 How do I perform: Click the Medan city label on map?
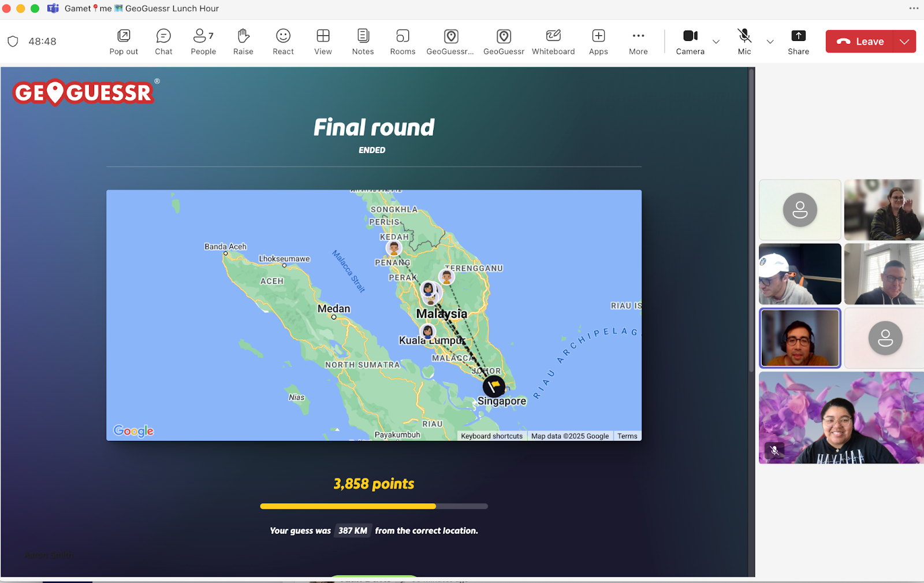pos(334,309)
